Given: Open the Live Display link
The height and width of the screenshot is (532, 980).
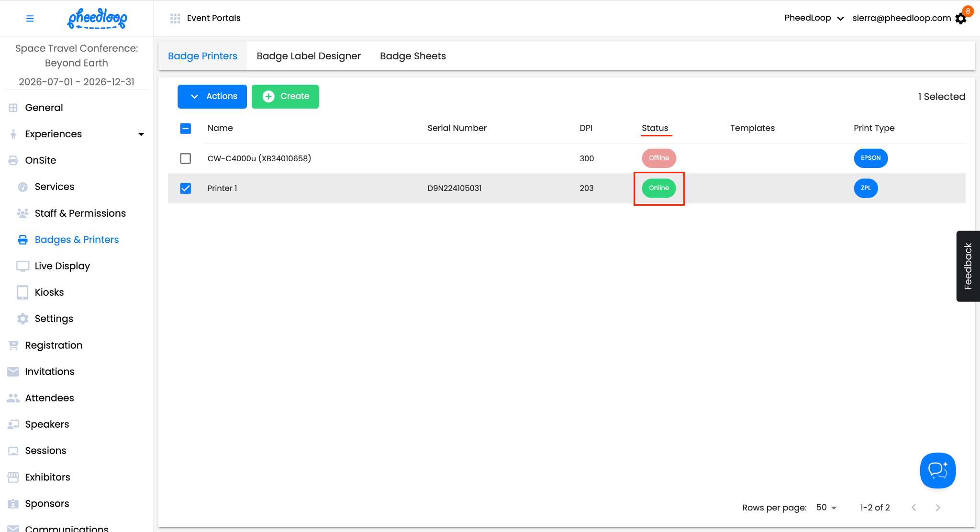Looking at the screenshot, I should click(62, 266).
